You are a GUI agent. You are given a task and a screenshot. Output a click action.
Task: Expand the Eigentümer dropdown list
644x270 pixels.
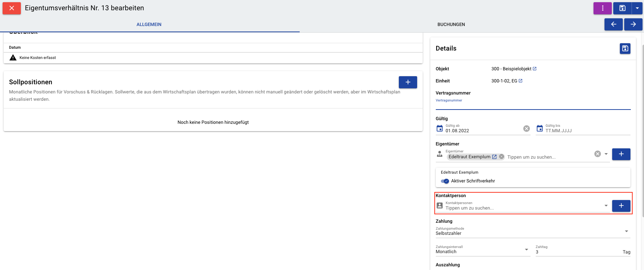pos(606,154)
